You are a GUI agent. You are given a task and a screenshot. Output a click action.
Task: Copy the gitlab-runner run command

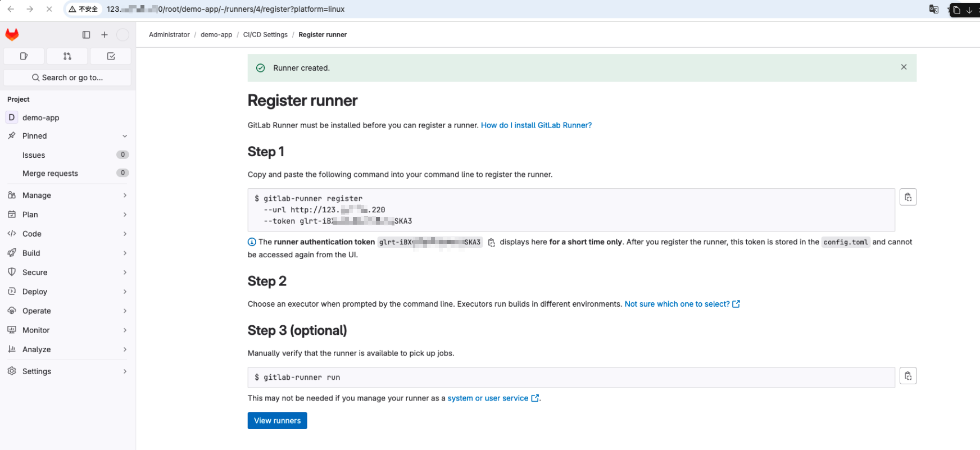coord(908,376)
